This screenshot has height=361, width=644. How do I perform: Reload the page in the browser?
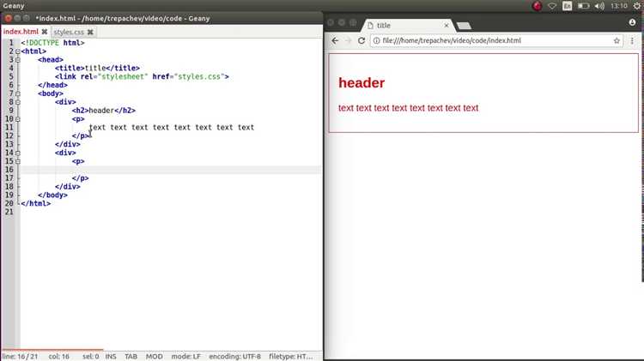point(361,41)
